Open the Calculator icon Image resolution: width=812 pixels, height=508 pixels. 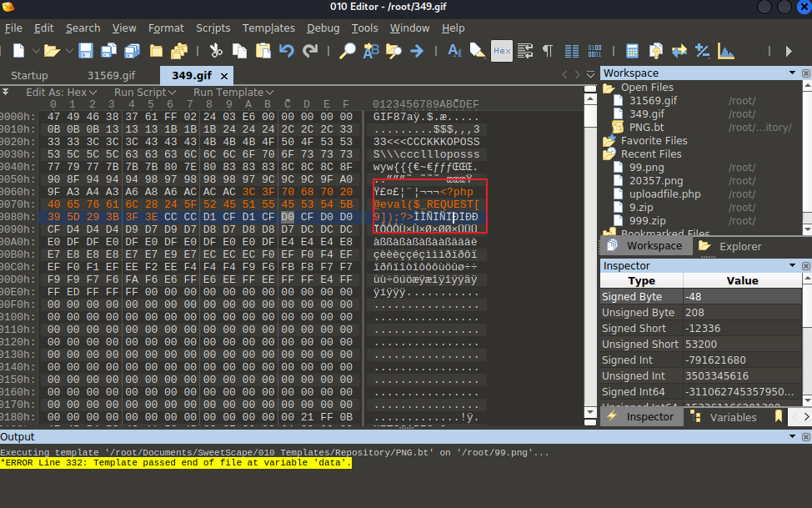(632, 51)
